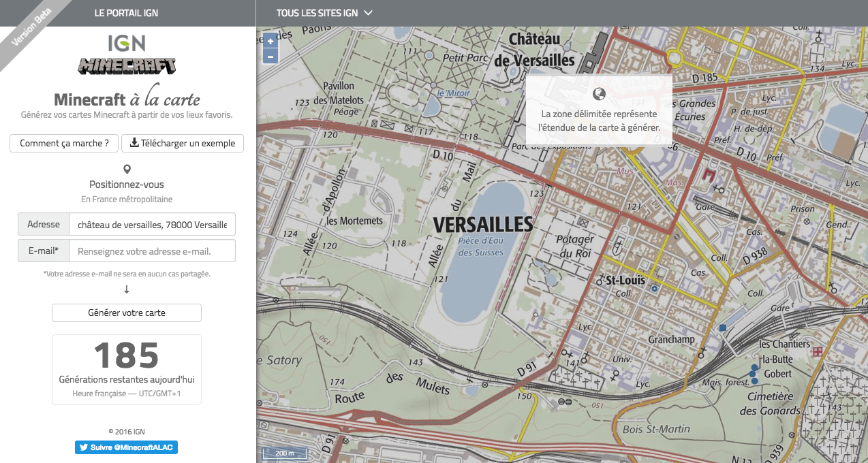The image size is (868, 463).
Task: Click Granchamp label on the map
Action: [672, 340]
